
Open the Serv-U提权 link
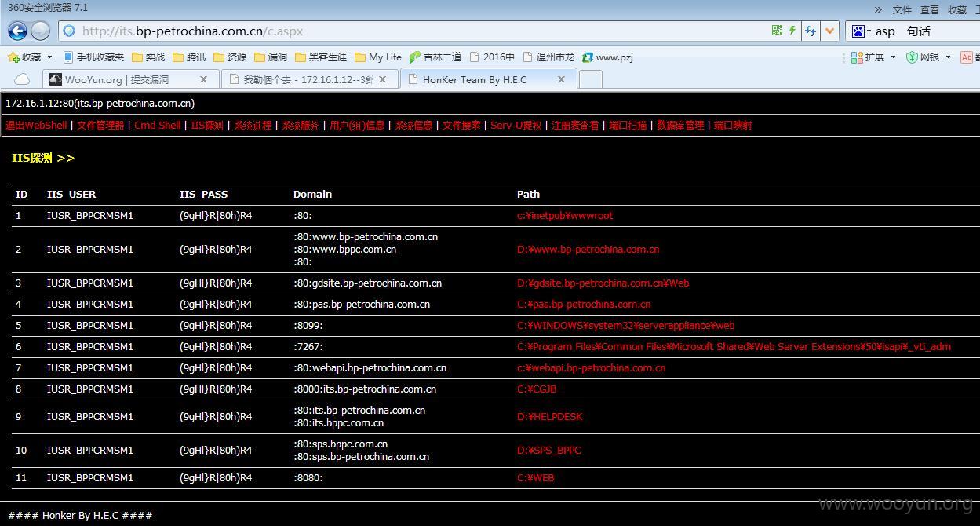[516, 126]
